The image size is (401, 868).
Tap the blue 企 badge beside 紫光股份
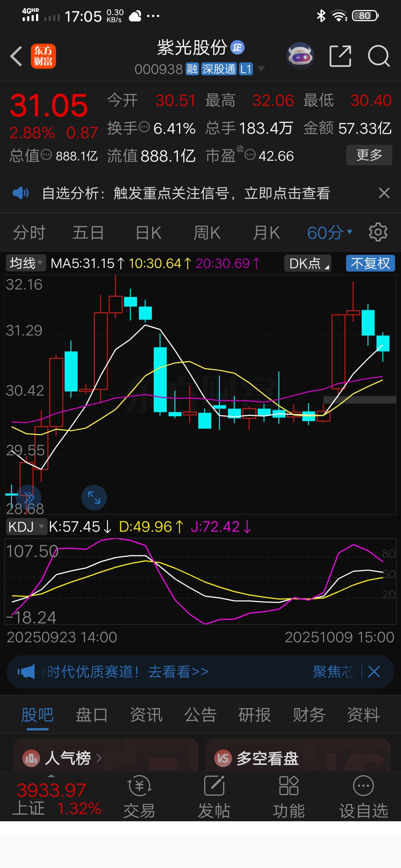pos(238,47)
